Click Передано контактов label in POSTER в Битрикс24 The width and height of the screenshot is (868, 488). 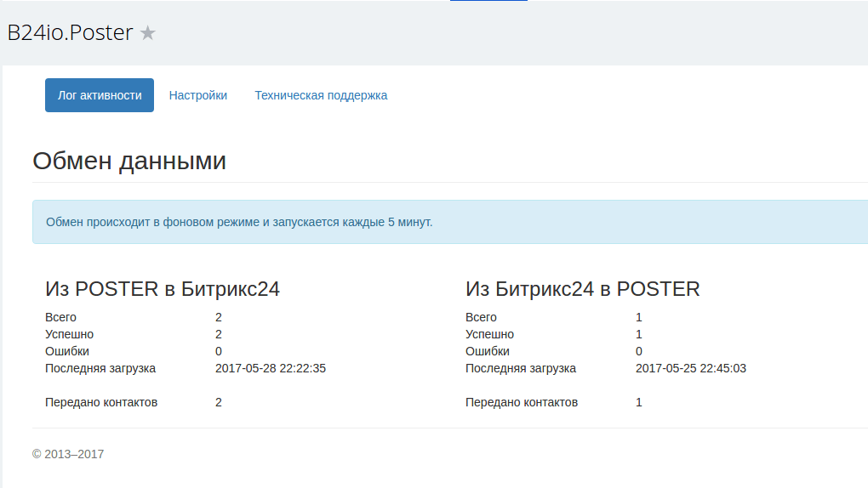click(x=101, y=402)
